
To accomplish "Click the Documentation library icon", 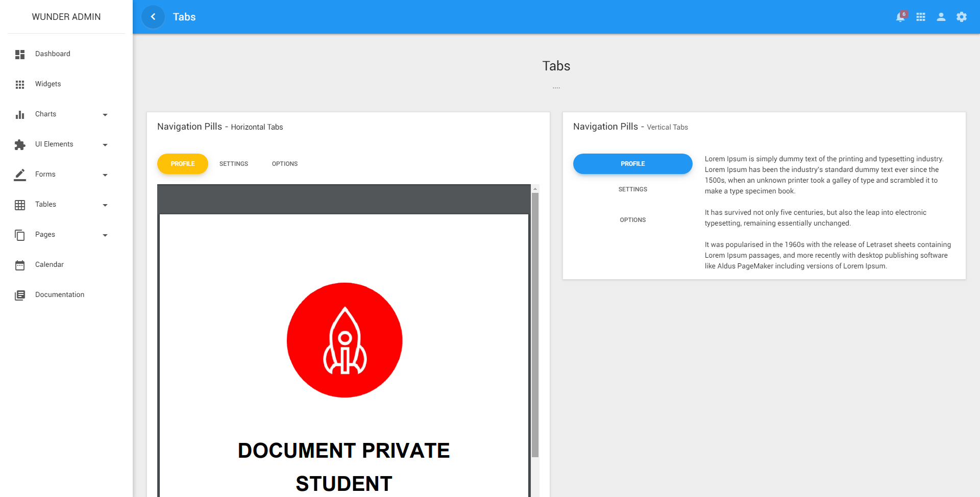I will (x=20, y=295).
